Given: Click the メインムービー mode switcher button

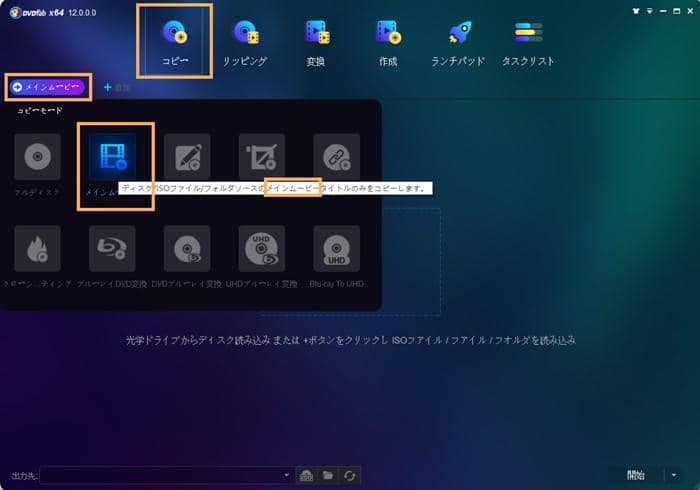Looking at the screenshot, I should pos(47,87).
